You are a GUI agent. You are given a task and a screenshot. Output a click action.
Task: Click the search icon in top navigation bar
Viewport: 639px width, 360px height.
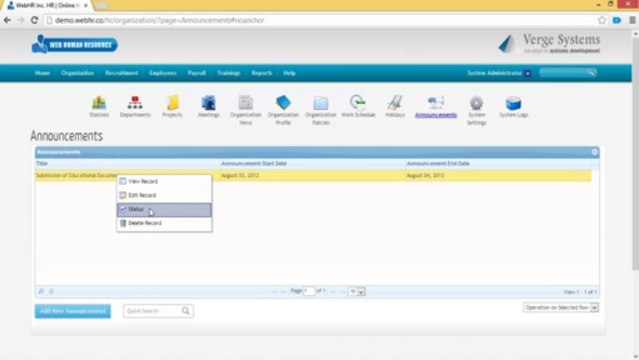point(591,73)
